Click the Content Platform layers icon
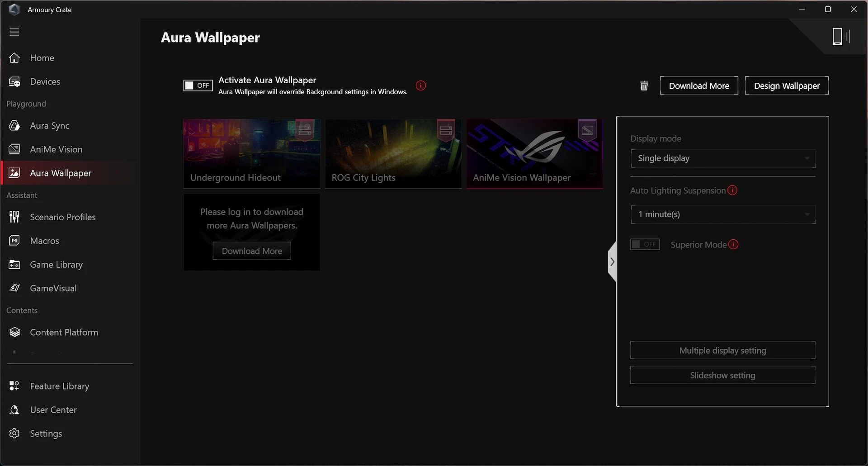Screen dimensions: 868x466 (x=14, y=333)
